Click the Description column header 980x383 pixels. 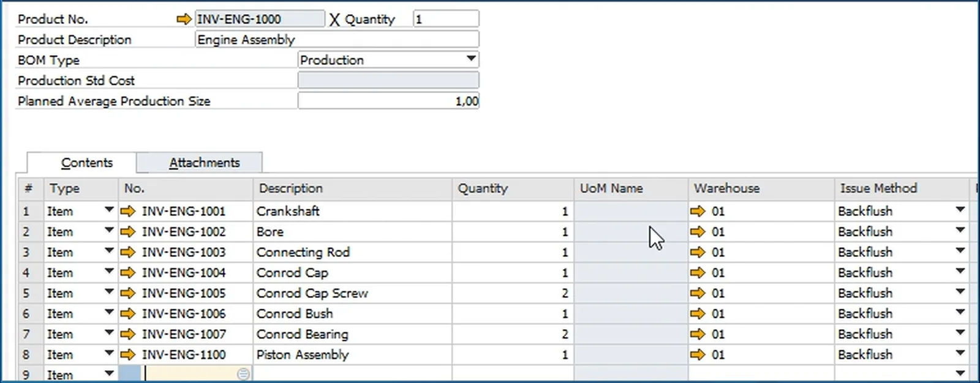352,188
